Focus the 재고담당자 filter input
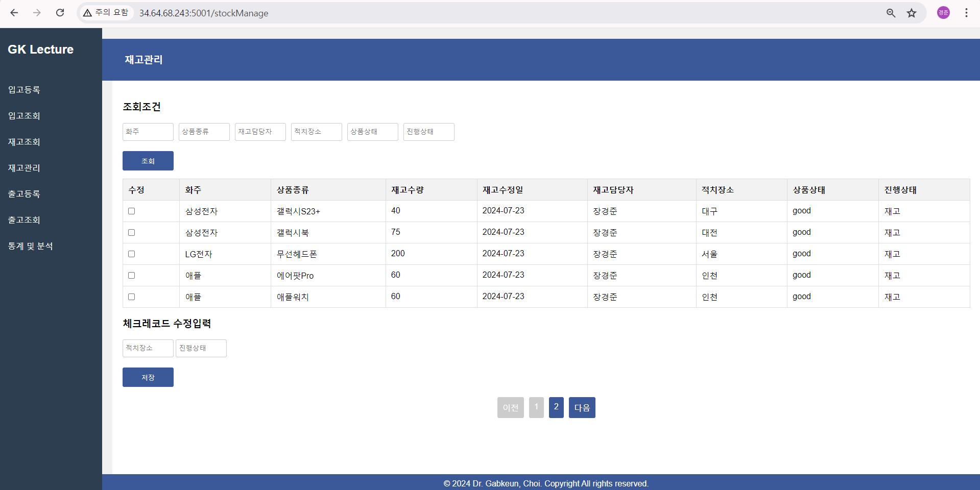Screen dimensions: 980x490 tap(260, 132)
